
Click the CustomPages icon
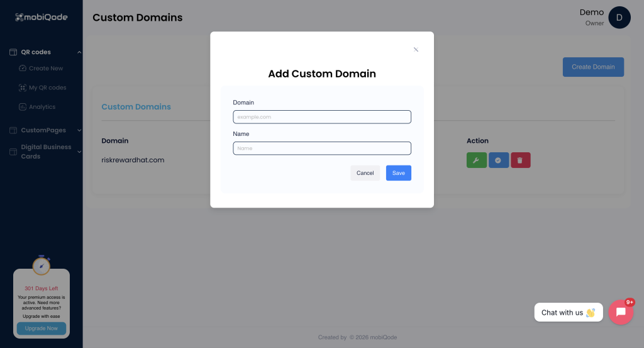[13, 130]
